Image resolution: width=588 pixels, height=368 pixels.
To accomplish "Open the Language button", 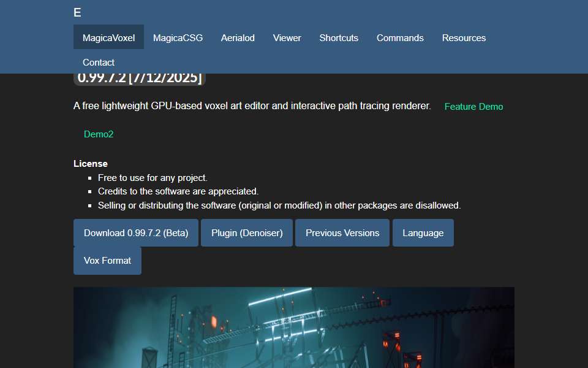I will pos(423,233).
